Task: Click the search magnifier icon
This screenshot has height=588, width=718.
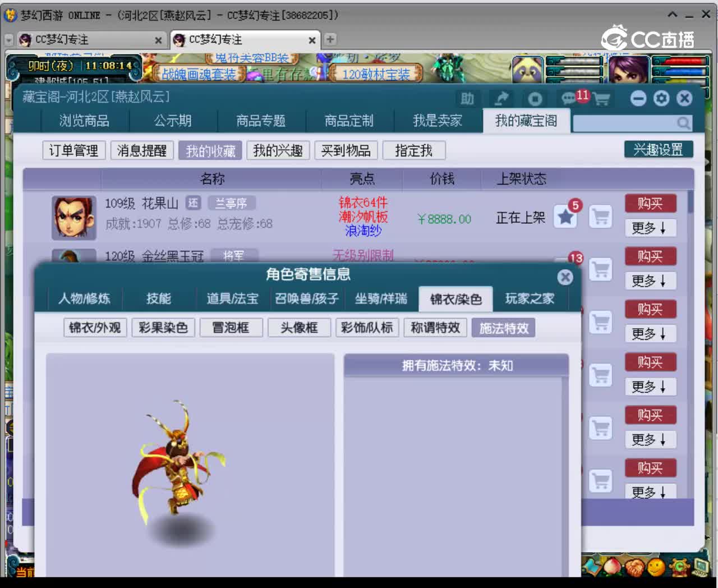Action: point(683,122)
